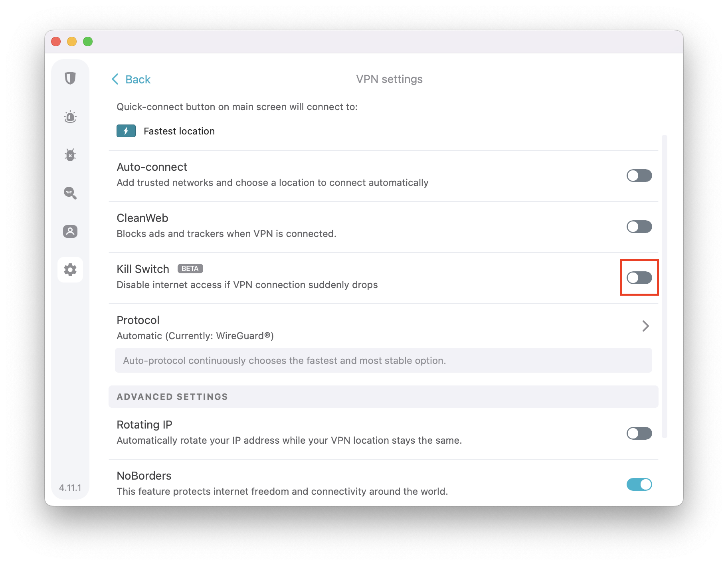Click the Fastest location lightning icon
The height and width of the screenshot is (565, 728).
[126, 131]
